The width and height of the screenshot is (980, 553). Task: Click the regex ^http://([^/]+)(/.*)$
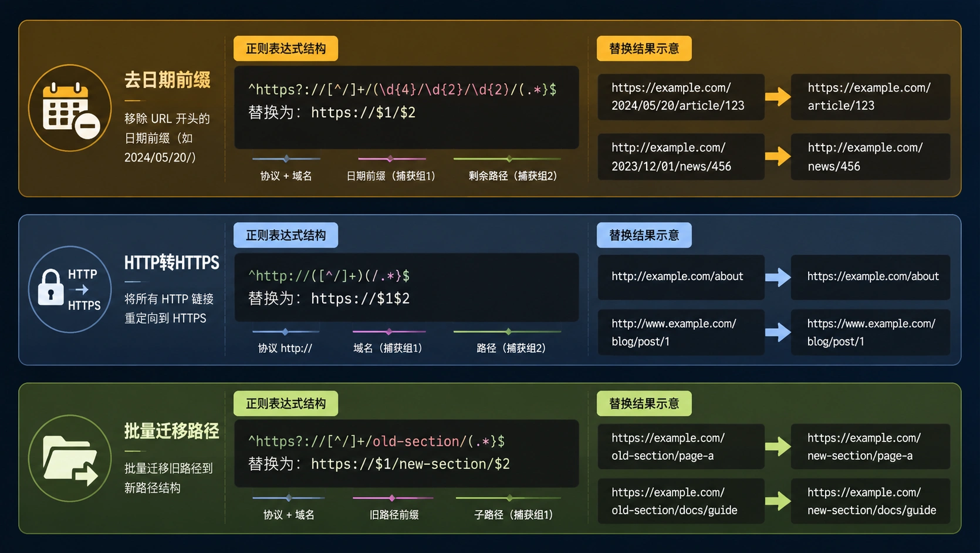(x=329, y=275)
